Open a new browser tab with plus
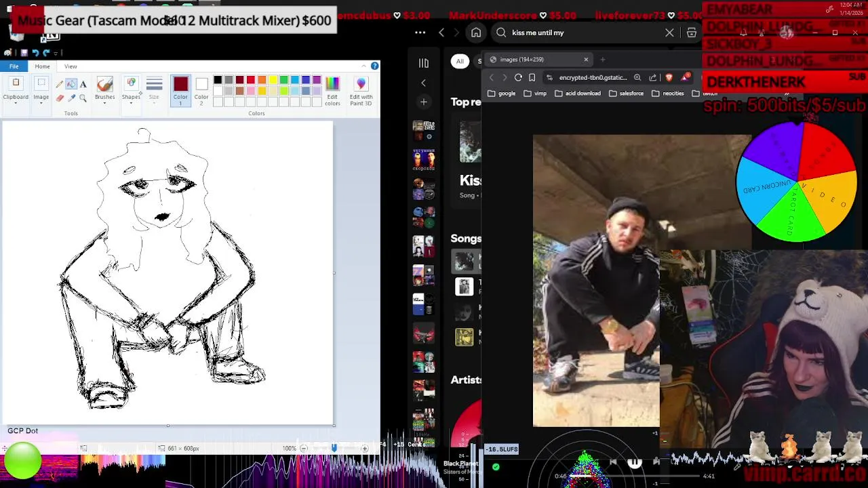Image resolution: width=868 pixels, height=488 pixels. 603,60
